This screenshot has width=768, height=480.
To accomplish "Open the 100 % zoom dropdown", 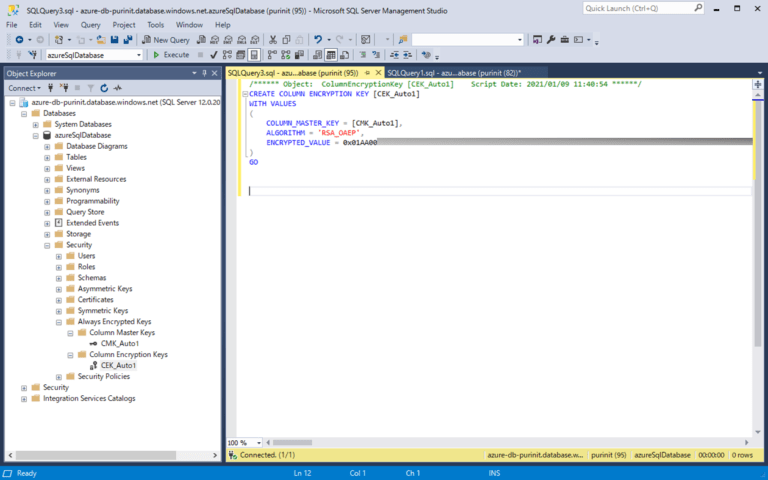I will (259, 443).
